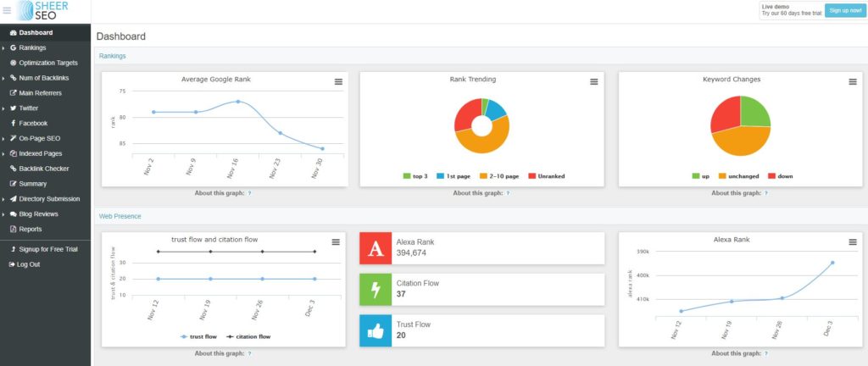Click the 'Rankings' section header link

point(113,56)
